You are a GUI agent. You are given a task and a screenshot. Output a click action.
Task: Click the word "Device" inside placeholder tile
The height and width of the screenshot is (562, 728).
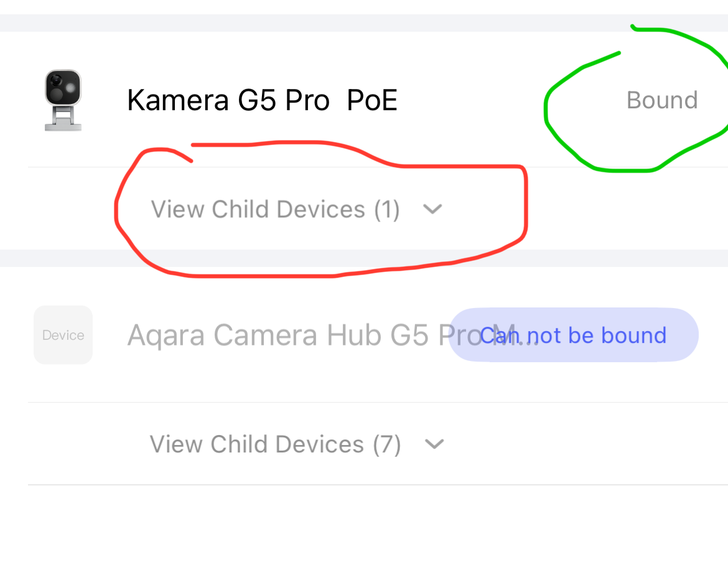click(x=63, y=335)
